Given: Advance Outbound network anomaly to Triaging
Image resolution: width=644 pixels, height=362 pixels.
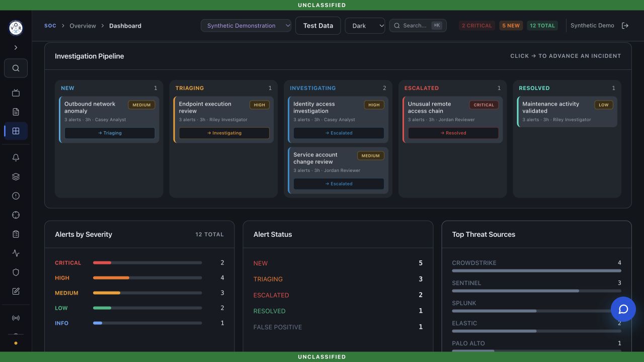Looking at the screenshot, I should coord(110,133).
